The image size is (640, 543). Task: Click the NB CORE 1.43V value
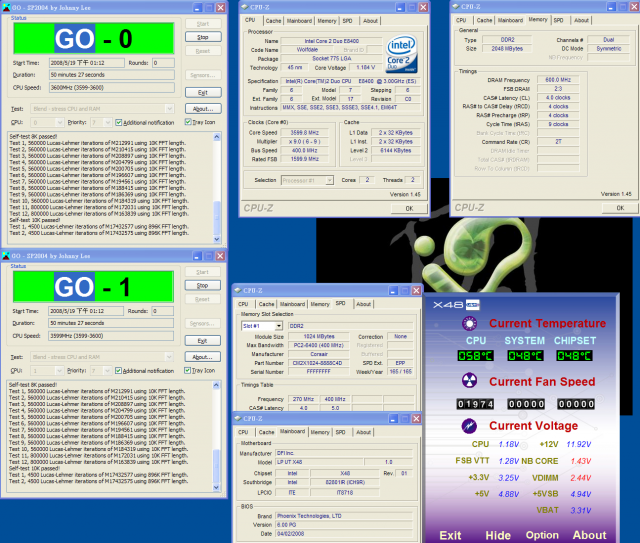tap(581, 461)
